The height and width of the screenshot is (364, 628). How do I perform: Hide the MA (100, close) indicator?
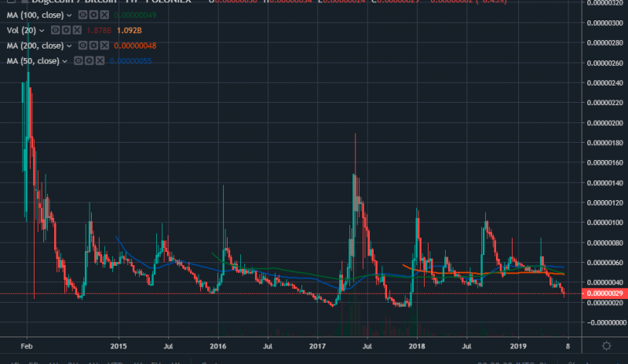[82, 15]
